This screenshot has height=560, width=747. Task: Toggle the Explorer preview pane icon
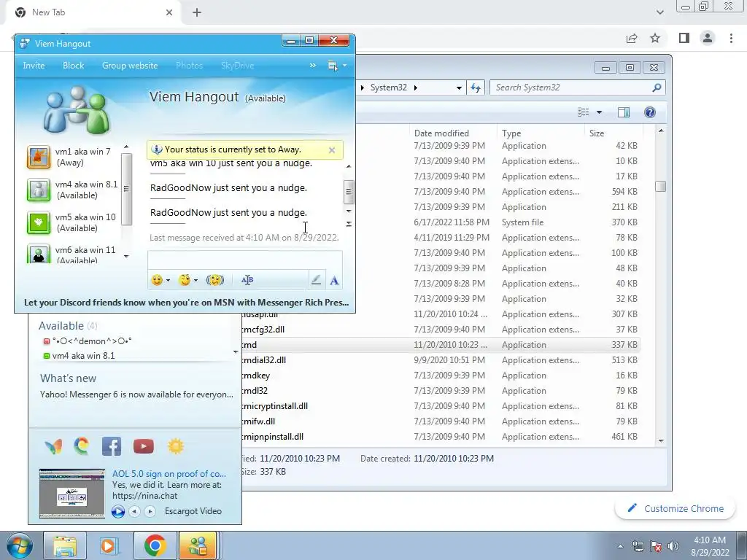click(x=624, y=112)
